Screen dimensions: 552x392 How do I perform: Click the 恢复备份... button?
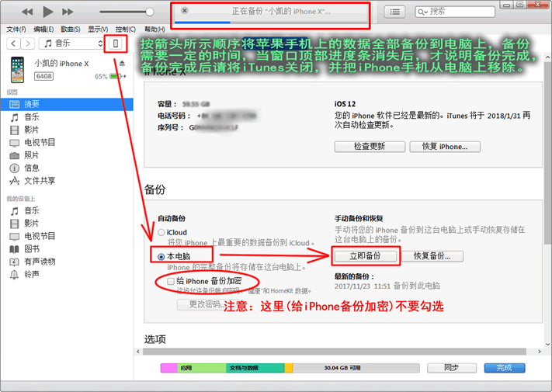point(432,256)
